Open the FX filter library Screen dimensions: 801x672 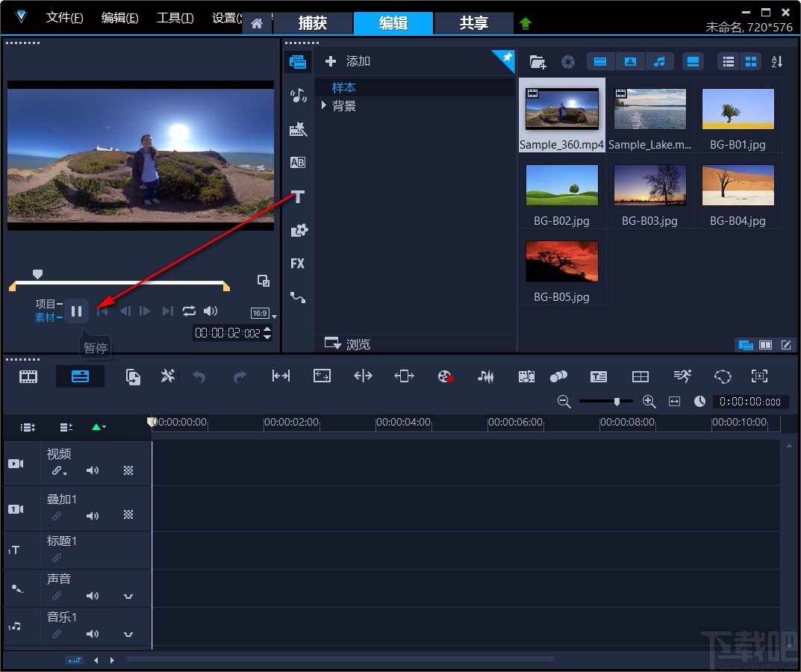[x=298, y=264]
